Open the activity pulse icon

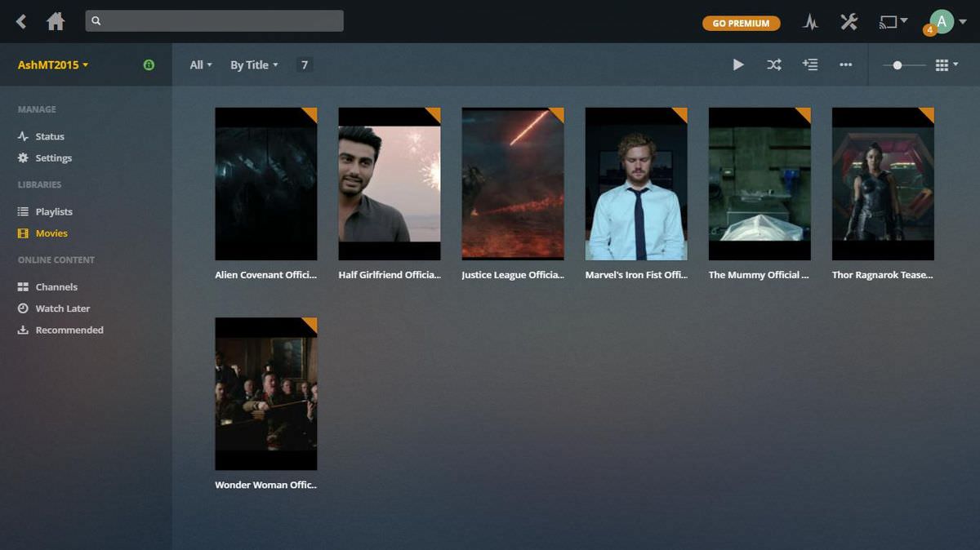[x=810, y=22]
